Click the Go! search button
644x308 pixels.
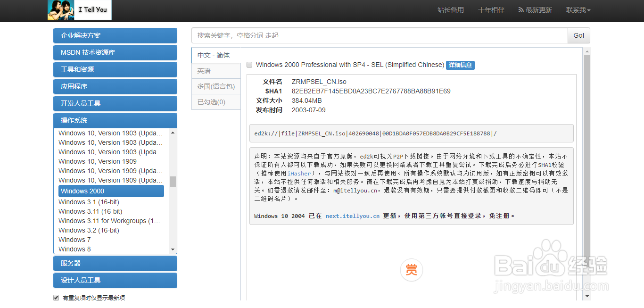click(x=579, y=35)
